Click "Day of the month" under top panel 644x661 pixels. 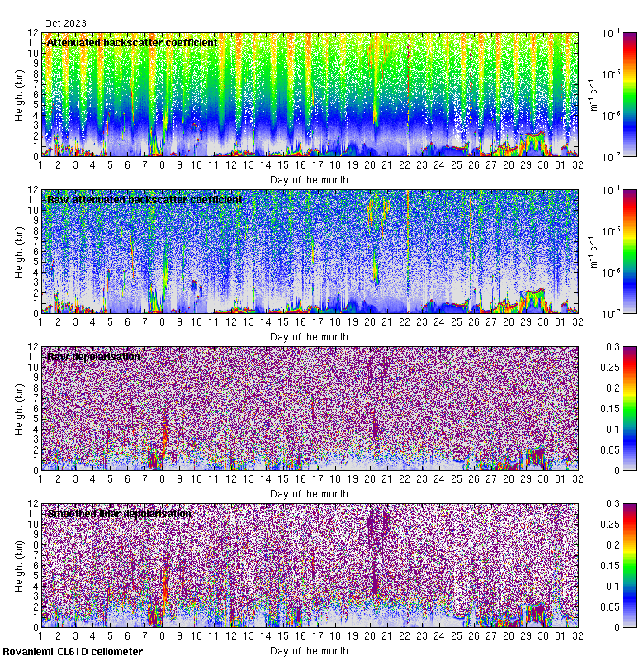click(309, 179)
